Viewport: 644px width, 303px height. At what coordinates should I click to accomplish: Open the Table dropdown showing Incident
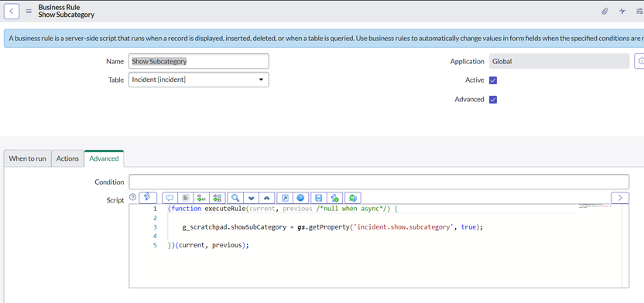(x=199, y=80)
